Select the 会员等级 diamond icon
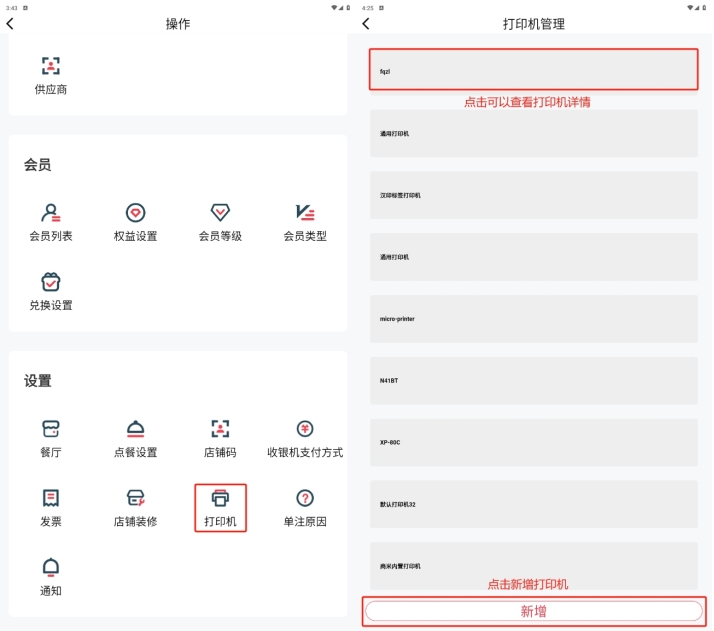Screen dimensions: 714x631 (220, 213)
